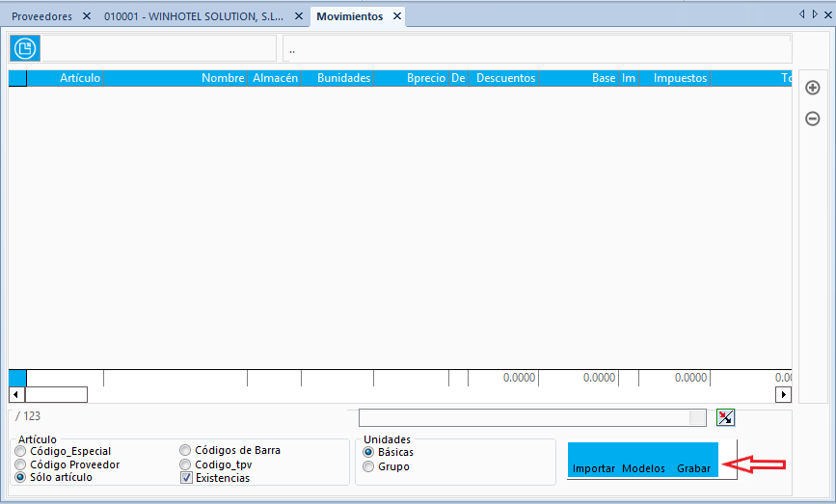This screenshot has height=504, width=836.
Task: Switch to the Proveedores tab
Action: (x=41, y=16)
